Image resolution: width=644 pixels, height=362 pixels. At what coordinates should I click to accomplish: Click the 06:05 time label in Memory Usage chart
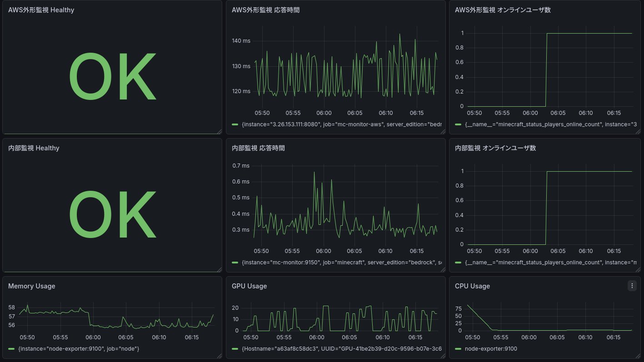[x=126, y=337]
